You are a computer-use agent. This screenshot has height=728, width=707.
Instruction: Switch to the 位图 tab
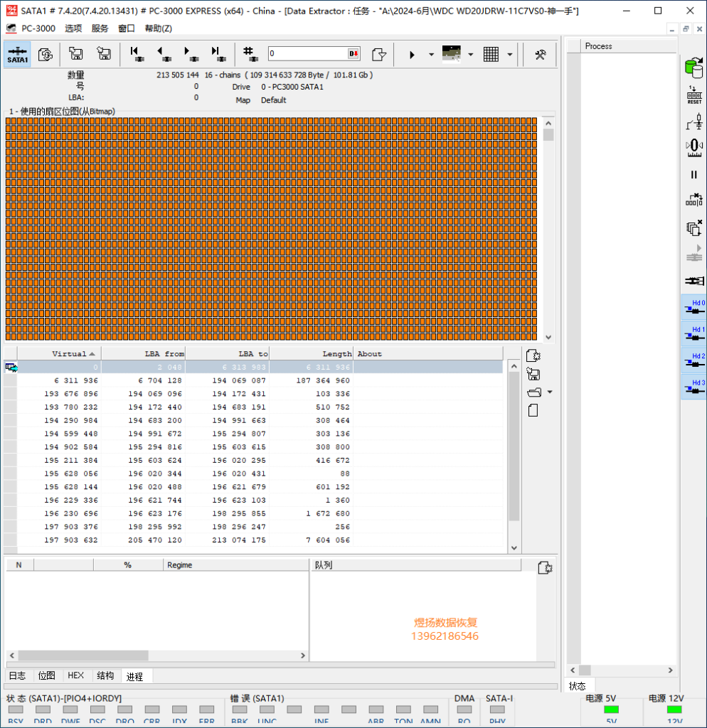coord(46,675)
